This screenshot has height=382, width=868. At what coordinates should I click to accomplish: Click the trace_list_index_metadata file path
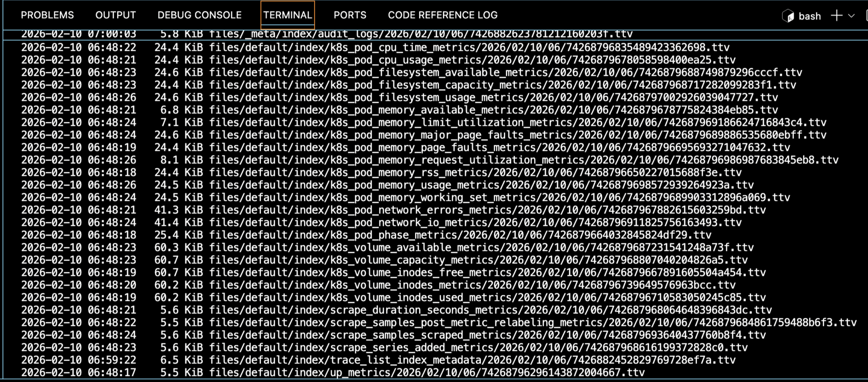(472, 360)
